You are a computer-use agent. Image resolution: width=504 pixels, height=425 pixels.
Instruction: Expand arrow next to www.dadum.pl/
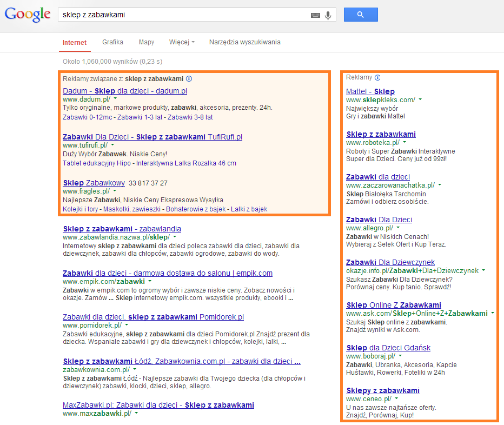coord(115,99)
